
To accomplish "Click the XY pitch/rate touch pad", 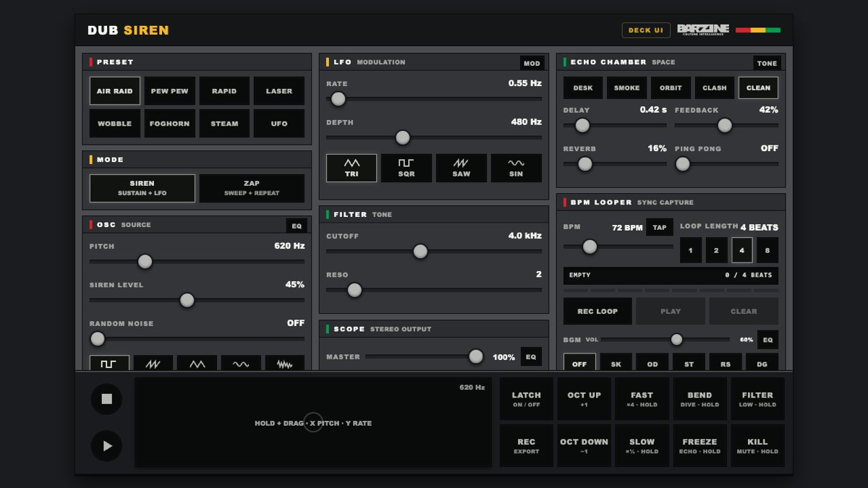I will (313, 422).
